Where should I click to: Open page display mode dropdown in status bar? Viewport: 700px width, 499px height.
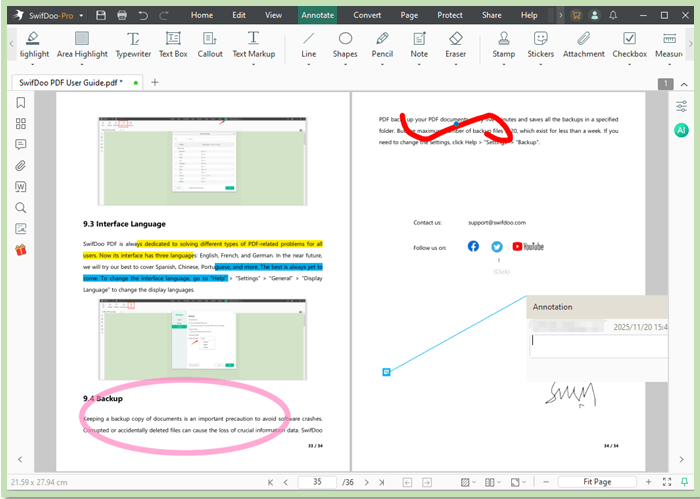493,482
